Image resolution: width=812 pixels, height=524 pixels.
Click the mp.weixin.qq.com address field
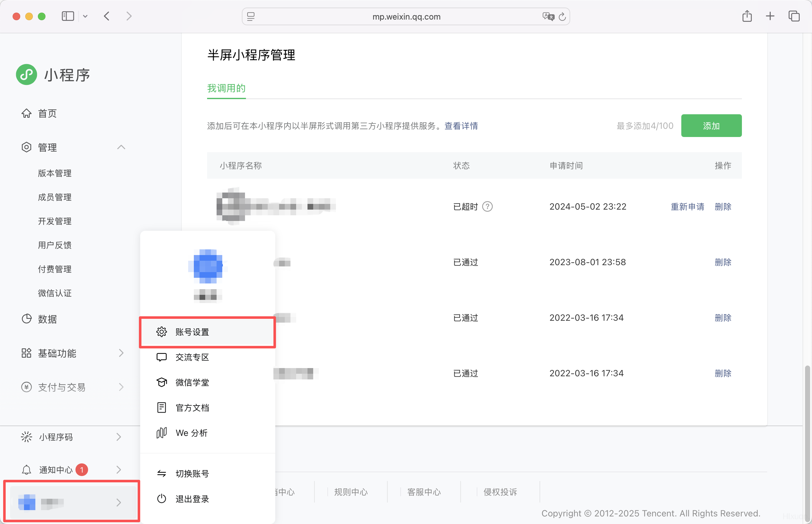(406, 17)
